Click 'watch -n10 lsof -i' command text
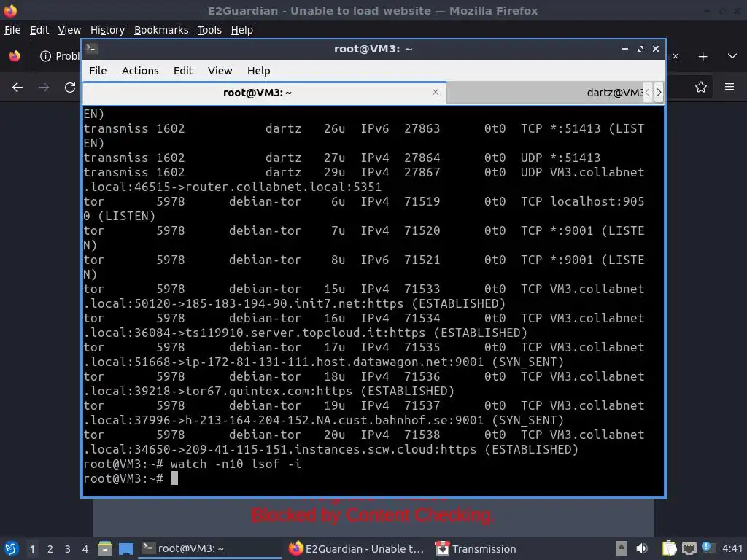 tap(236, 464)
